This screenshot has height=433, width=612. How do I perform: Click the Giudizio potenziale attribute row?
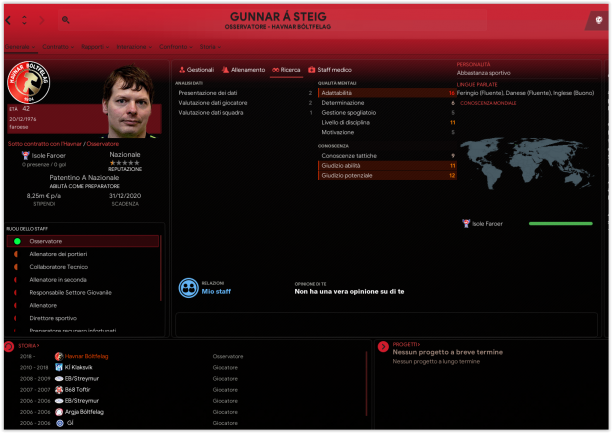[x=387, y=176]
